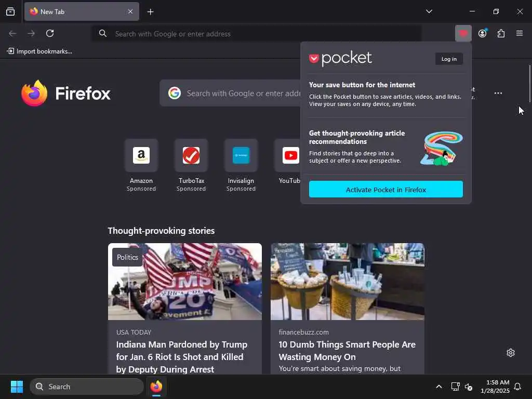Image resolution: width=532 pixels, height=399 pixels.
Task: Close the New Tab tab
Action: 130,11
